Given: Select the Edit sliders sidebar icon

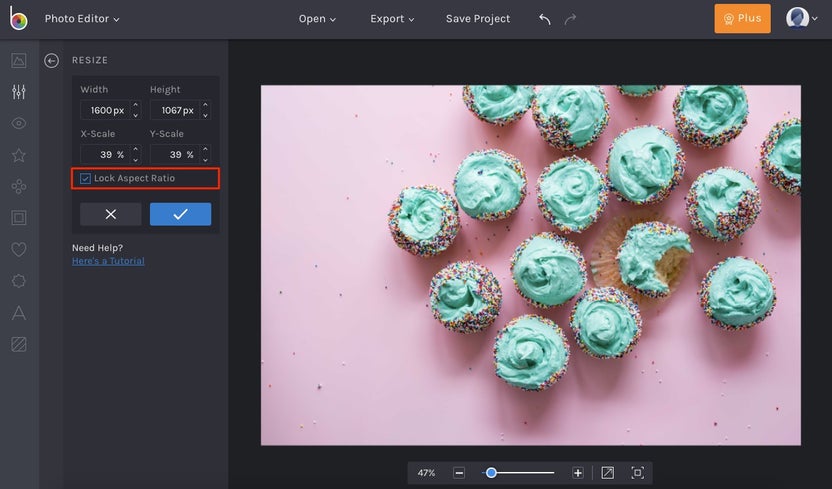Looking at the screenshot, I should 19,92.
